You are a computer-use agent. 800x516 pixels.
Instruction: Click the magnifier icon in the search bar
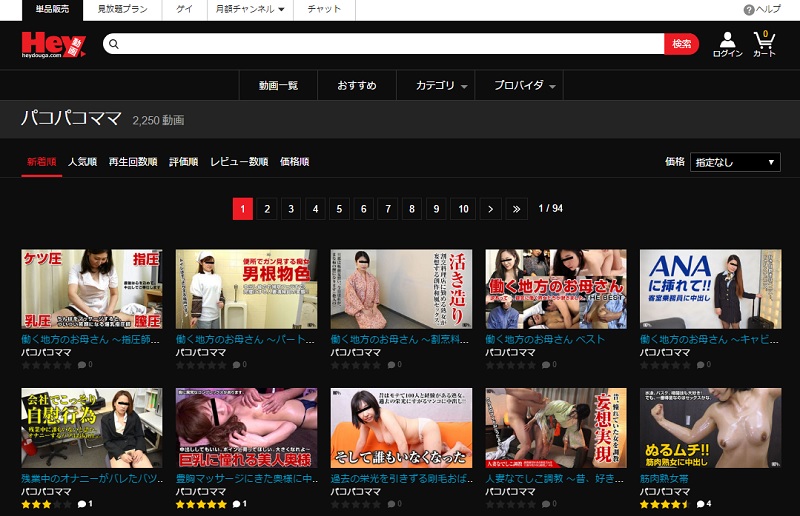112,44
